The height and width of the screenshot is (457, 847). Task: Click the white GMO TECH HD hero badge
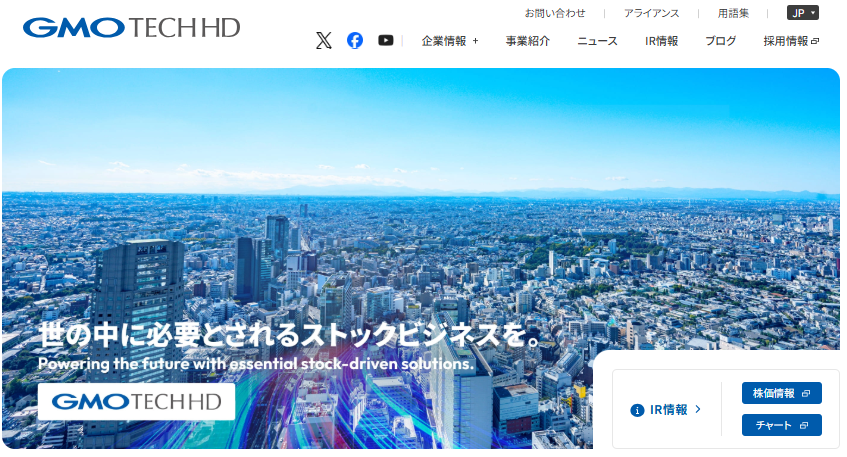click(x=136, y=402)
